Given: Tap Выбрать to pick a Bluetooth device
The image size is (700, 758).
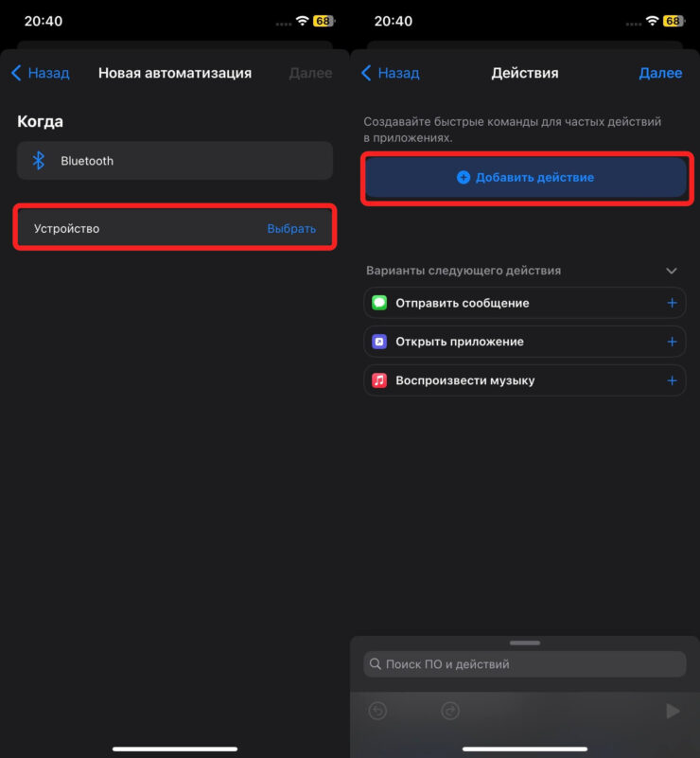Looking at the screenshot, I should 291,228.
